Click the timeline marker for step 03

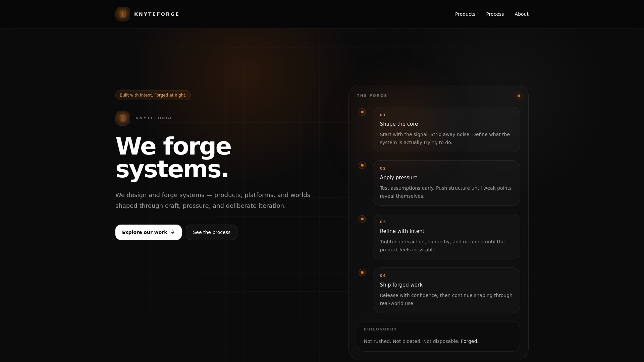362,219
